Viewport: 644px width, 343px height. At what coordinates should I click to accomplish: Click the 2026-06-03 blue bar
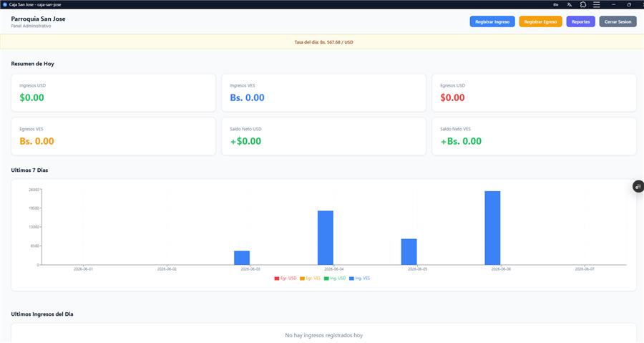(242, 258)
